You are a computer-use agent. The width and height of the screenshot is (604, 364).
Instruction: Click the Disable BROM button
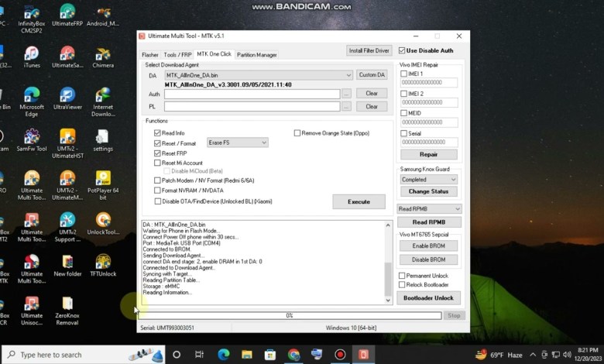click(428, 259)
